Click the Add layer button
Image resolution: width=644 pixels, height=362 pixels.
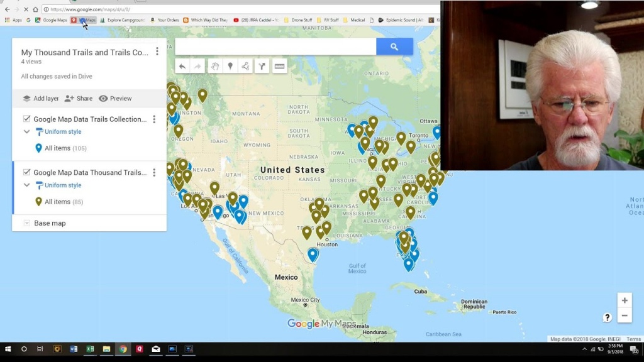click(41, 99)
